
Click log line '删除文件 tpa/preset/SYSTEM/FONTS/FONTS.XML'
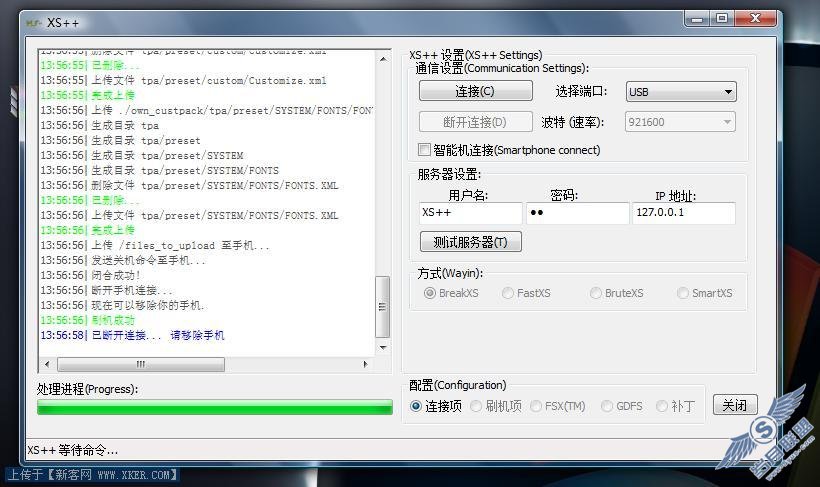189,185
